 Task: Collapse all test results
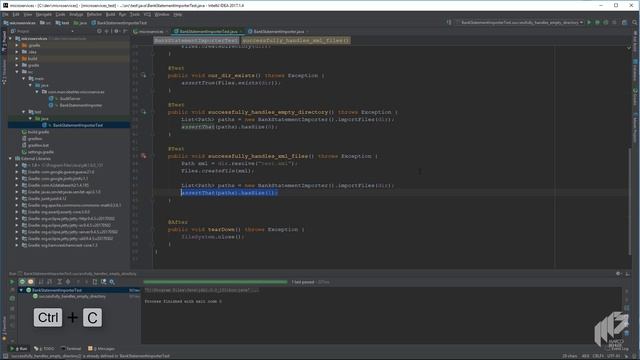68,282
